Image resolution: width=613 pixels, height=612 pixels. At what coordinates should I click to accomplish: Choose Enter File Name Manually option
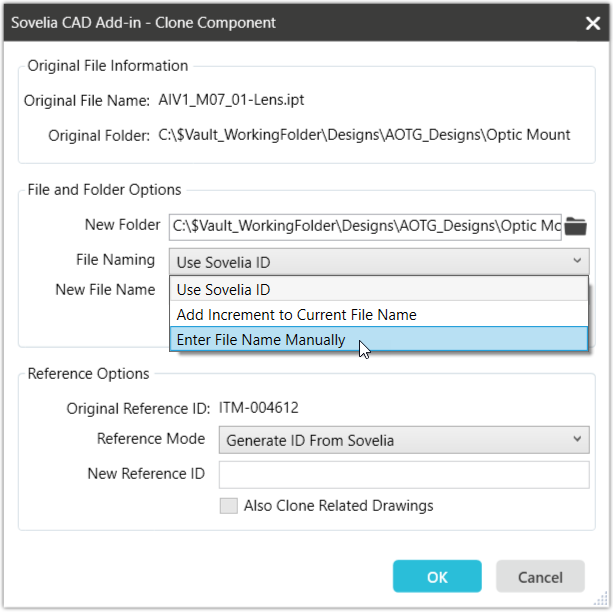click(x=379, y=339)
